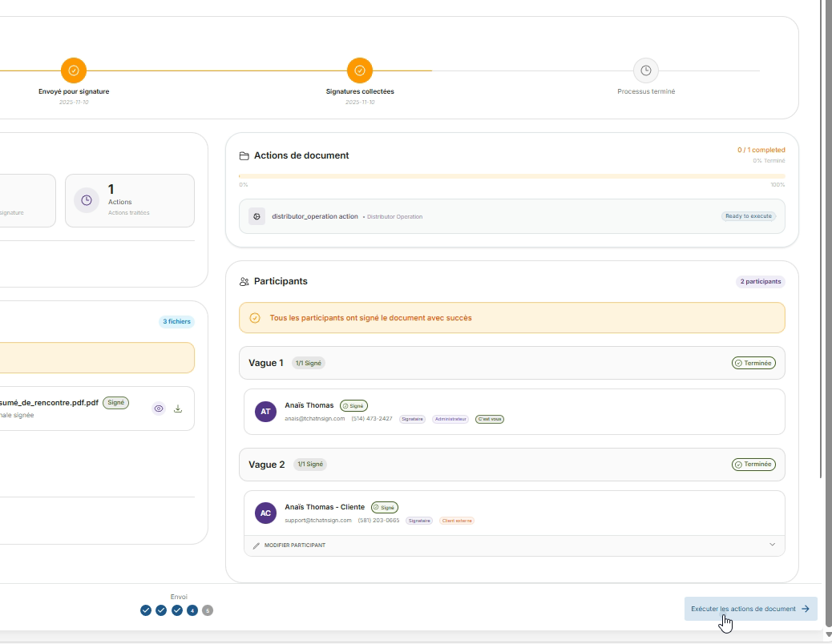Click the 'C'est vous' tag
The image size is (832, 644).
(x=489, y=419)
